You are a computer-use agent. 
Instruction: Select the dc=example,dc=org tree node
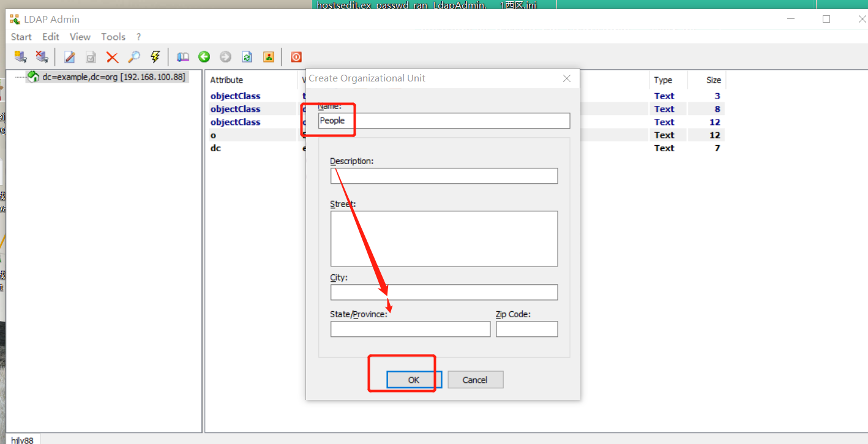click(x=113, y=77)
